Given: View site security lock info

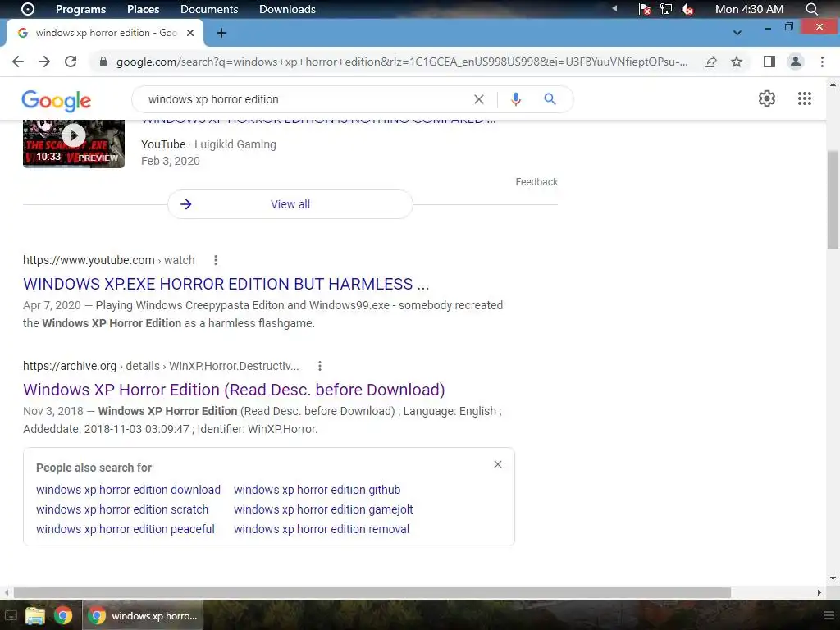Looking at the screenshot, I should [x=103, y=62].
